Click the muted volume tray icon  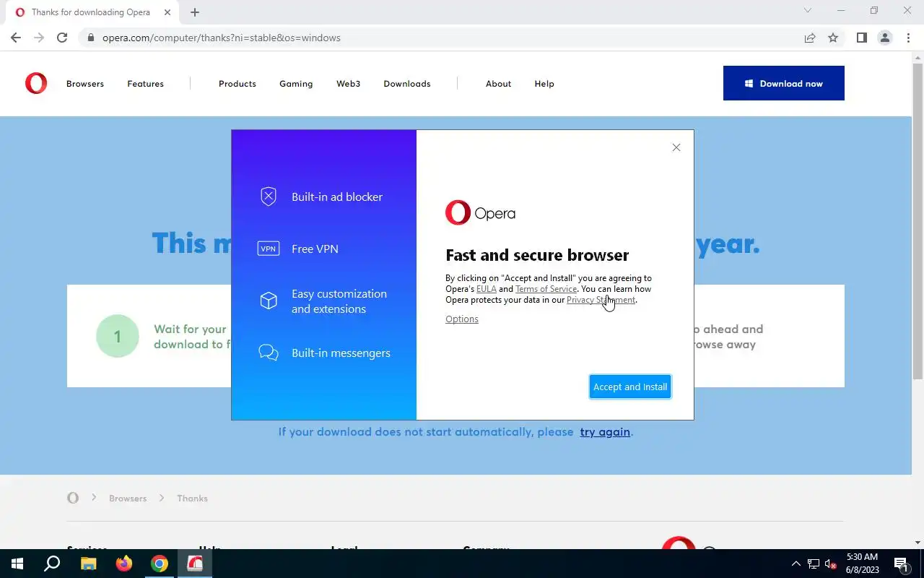click(x=831, y=564)
